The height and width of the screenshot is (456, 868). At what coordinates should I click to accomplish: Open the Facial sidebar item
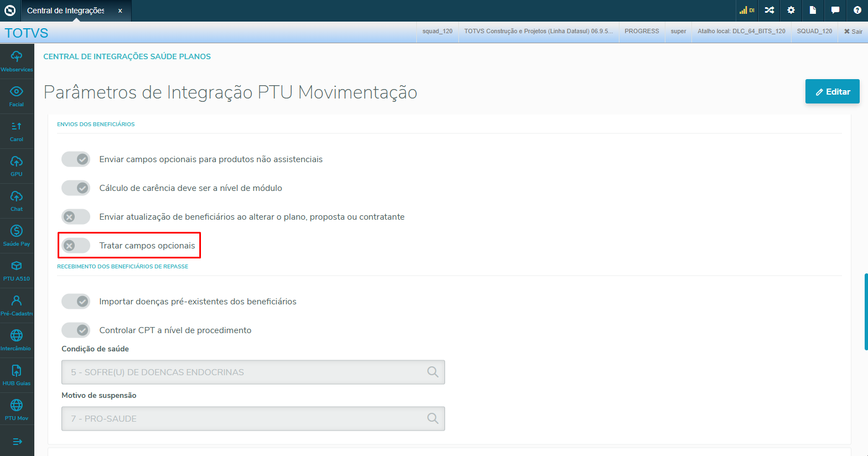coord(17,96)
